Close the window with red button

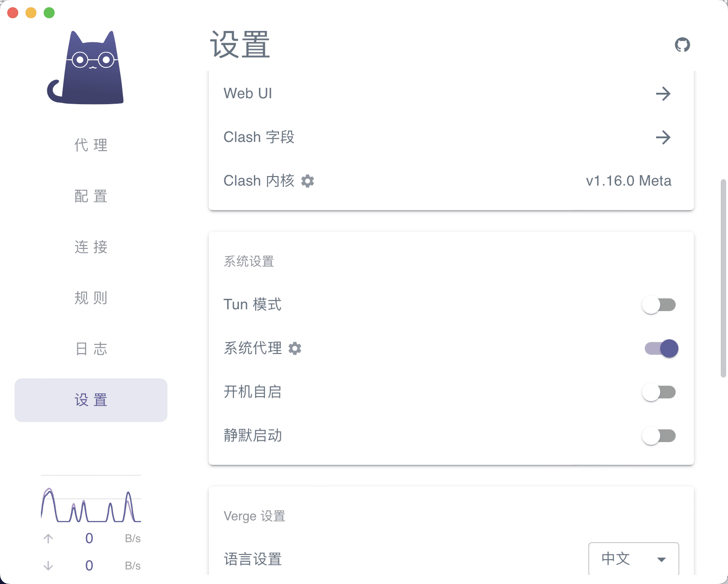pyautogui.click(x=13, y=13)
